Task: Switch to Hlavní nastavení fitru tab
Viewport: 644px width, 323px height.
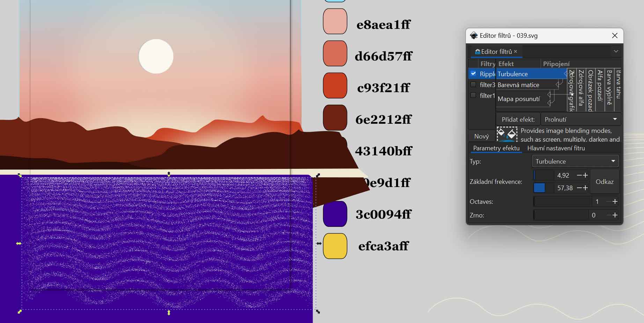Action: coord(556,148)
